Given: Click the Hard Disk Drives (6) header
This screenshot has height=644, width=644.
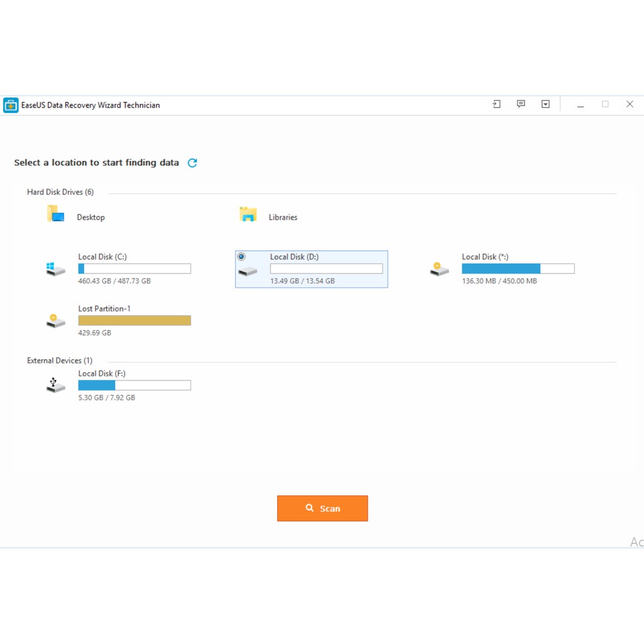Looking at the screenshot, I should pyautogui.click(x=60, y=192).
